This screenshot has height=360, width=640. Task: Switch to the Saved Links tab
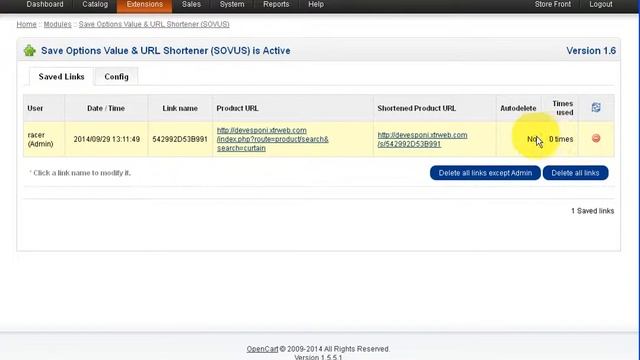coord(61,77)
